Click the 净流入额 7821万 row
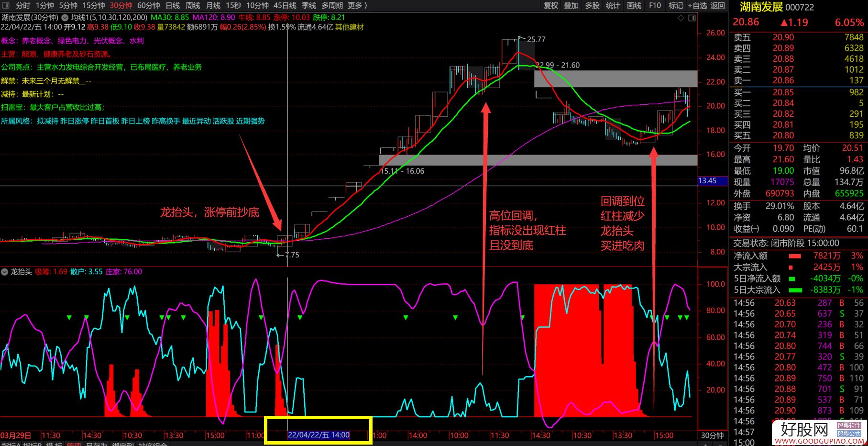The height and width of the screenshot is (446, 868). tap(798, 256)
